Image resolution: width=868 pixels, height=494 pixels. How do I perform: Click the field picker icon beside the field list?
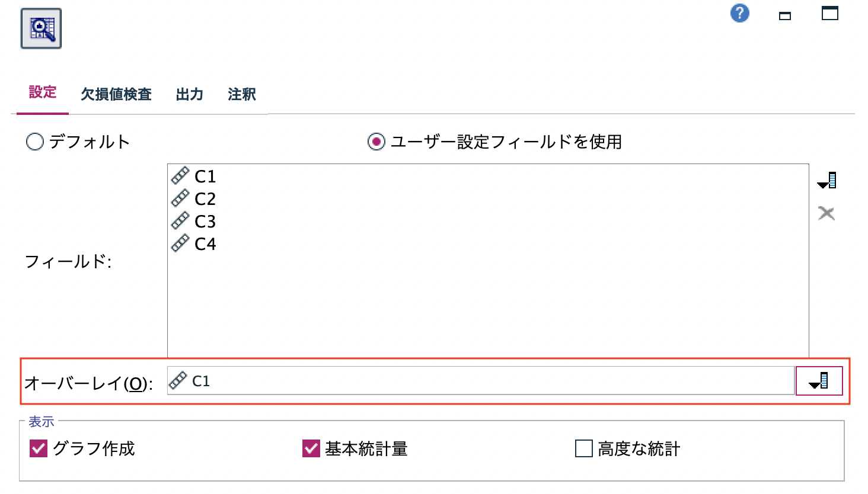point(826,181)
